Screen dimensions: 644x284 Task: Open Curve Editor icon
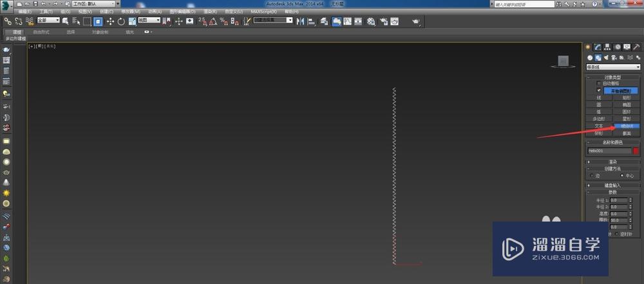tap(347, 21)
